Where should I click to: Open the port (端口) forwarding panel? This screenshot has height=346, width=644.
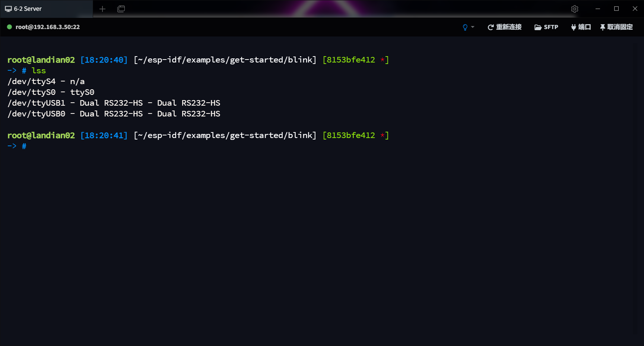point(581,27)
